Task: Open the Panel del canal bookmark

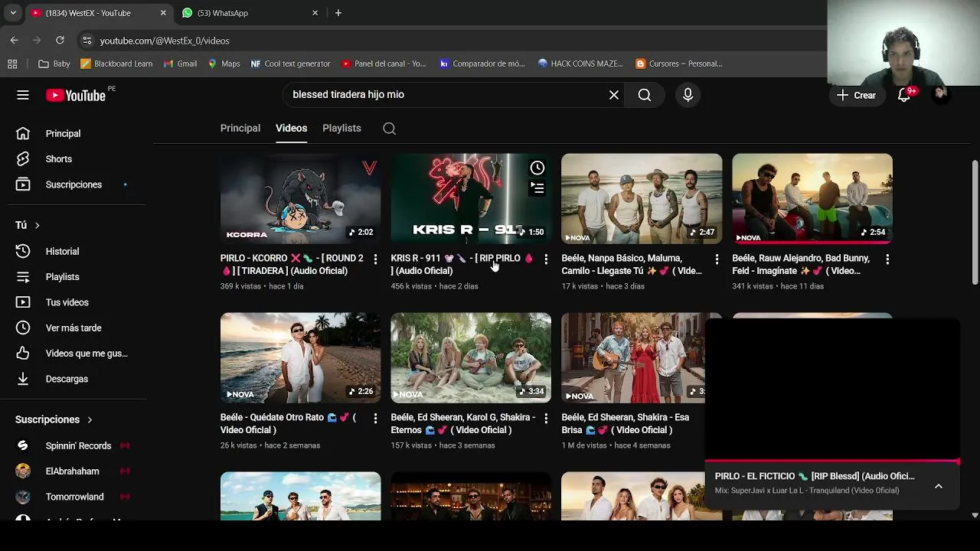Action: [x=384, y=64]
